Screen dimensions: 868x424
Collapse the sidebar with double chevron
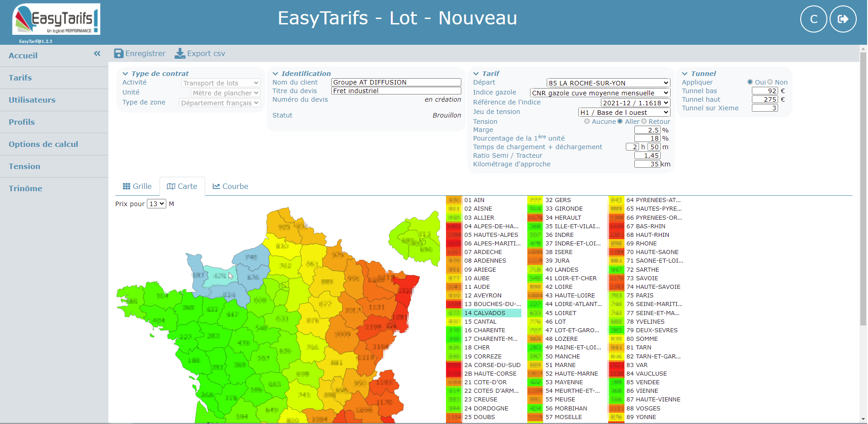pyautogui.click(x=97, y=54)
